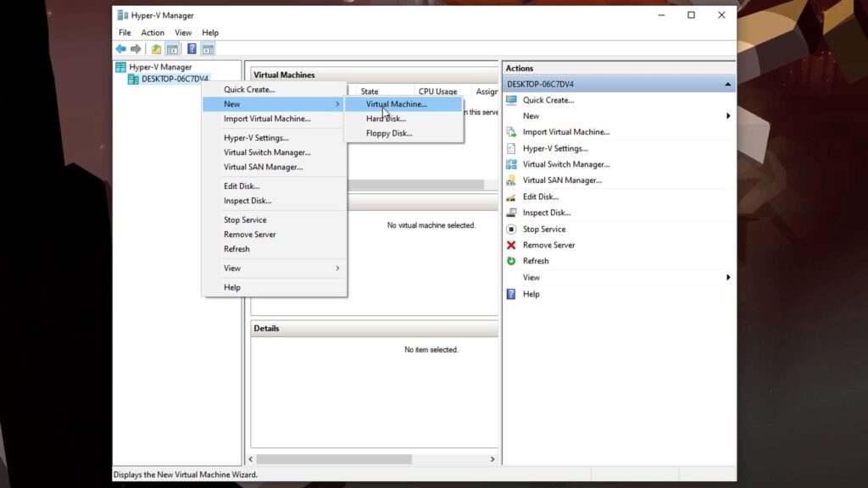This screenshot has height=488, width=868.
Task: Expand the View submenu arrow in Actions pane
Action: 728,277
